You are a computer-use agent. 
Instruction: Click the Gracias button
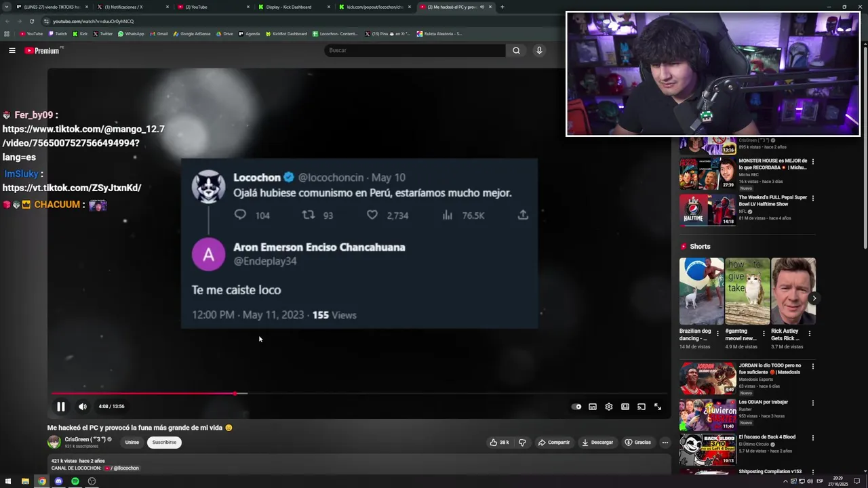[638, 443]
